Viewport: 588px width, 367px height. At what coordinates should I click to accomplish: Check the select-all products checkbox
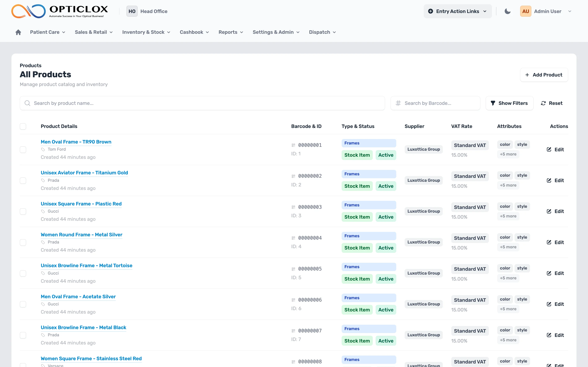[x=23, y=126]
